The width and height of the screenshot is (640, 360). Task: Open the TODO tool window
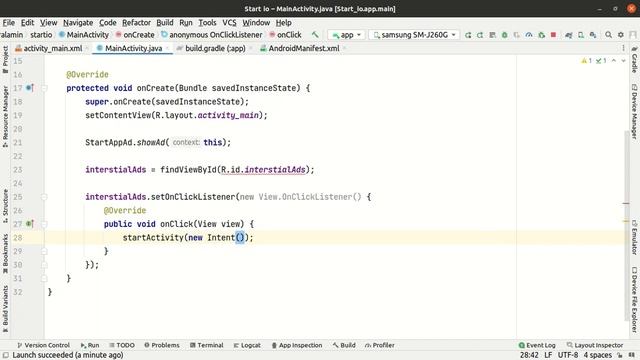tap(122, 345)
